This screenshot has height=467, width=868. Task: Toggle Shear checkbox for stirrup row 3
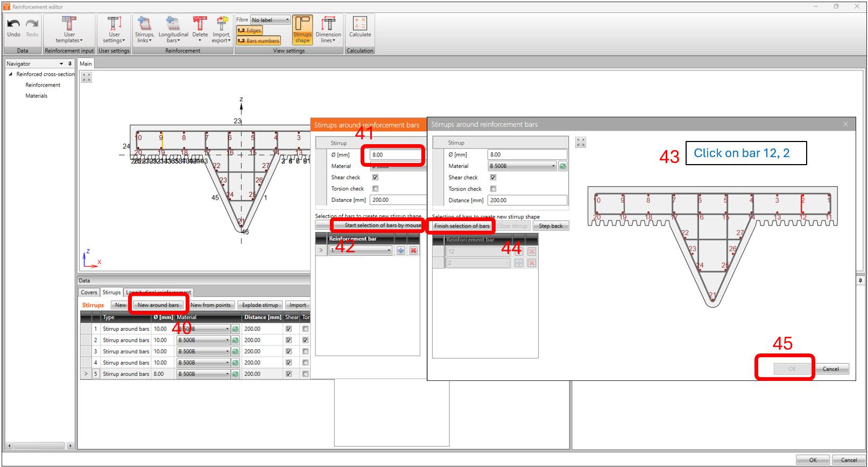pyautogui.click(x=289, y=351)
